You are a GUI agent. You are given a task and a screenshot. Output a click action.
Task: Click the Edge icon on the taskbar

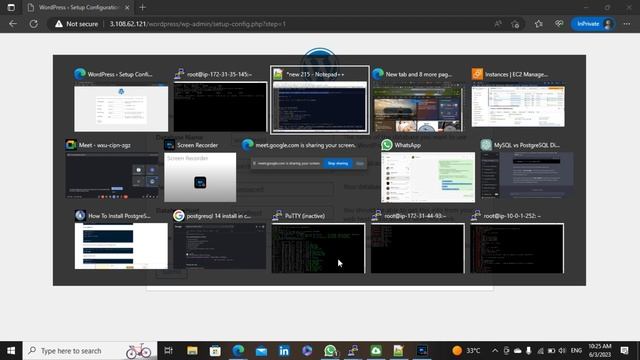tap(238, 351)
